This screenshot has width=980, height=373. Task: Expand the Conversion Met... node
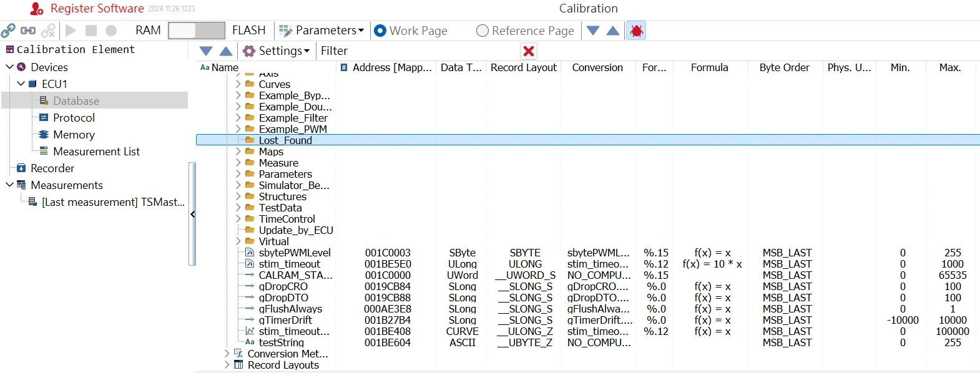(227, 354)
